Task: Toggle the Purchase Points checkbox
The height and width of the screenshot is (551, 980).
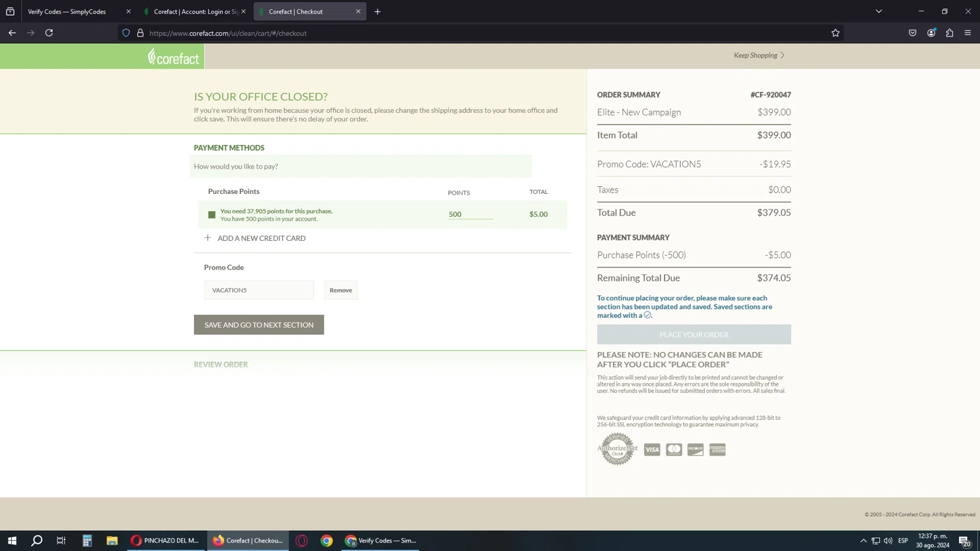Action: coord(212,215)
